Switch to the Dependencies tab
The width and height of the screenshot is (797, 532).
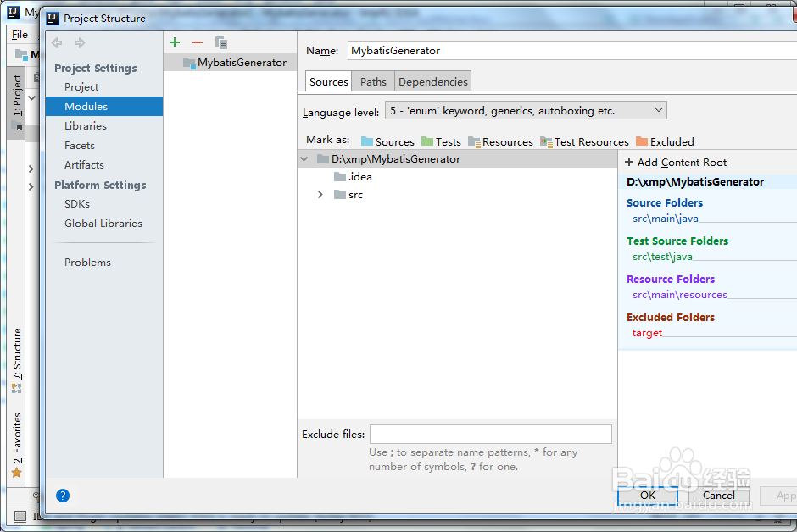pyautogui.click(x=433, y=81)
